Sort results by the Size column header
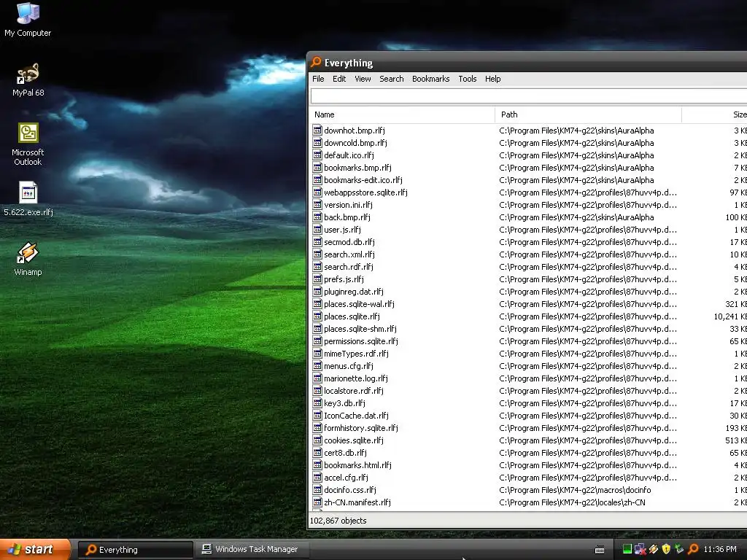747x560 pixels. (x=715, y=114)
